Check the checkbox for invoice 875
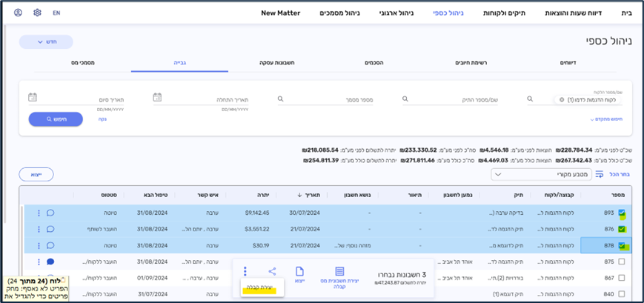The height and width of the screenshot is (303, 644). 621,262
